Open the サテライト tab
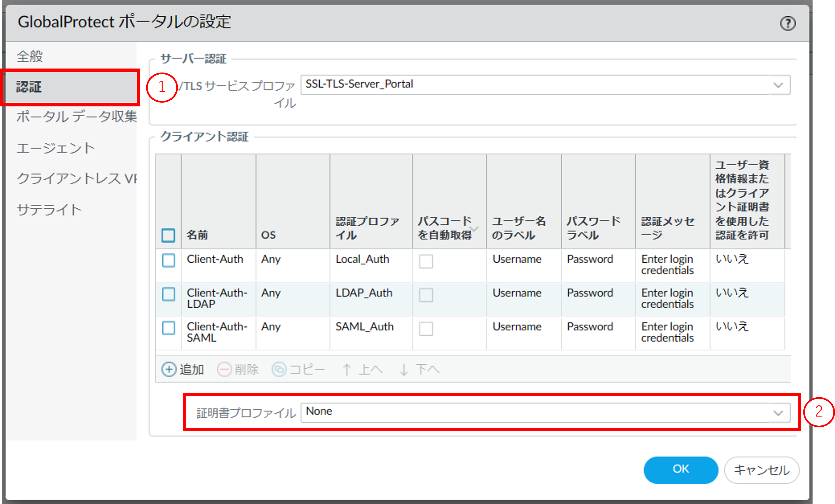835x504 pixels. pos(49,210)
